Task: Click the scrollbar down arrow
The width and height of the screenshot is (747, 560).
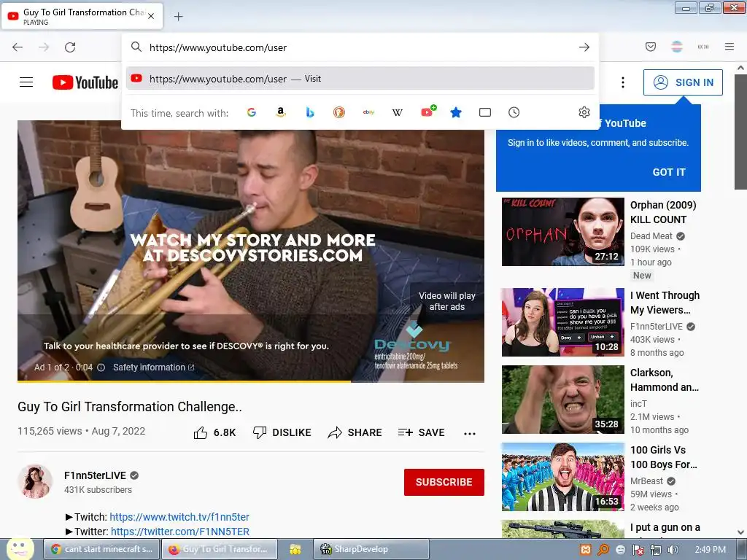Action: coord(740,532)
